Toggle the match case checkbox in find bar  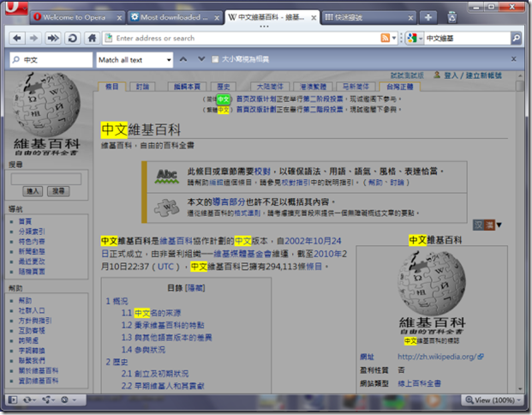215,59
